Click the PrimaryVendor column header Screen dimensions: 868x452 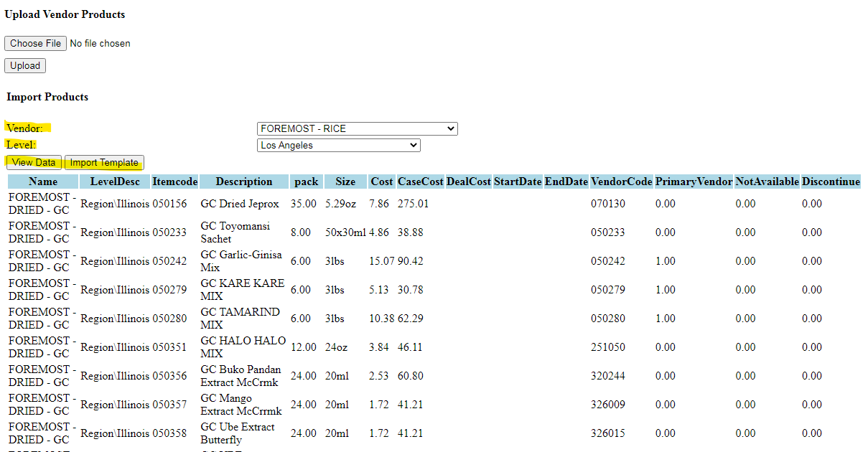click(694, 182)
